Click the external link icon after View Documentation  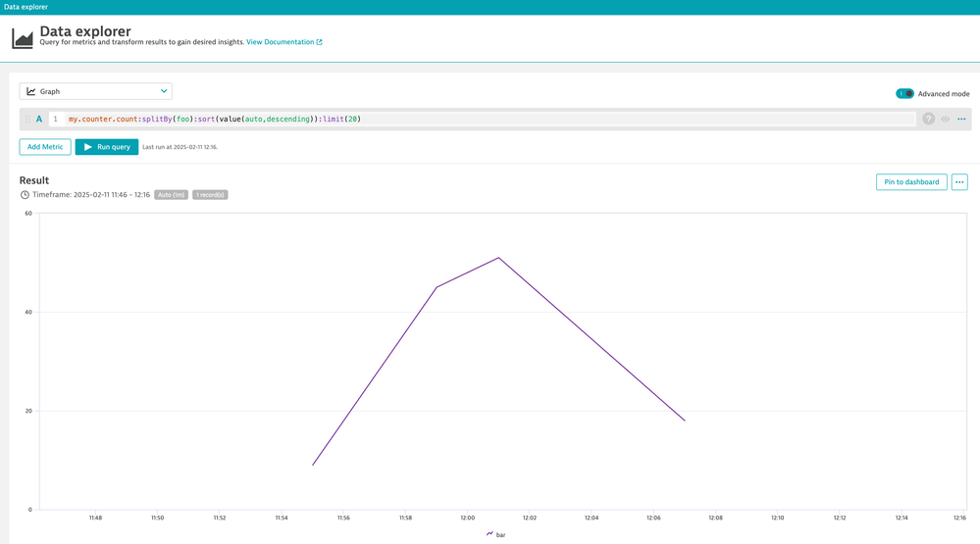point(319,42)
